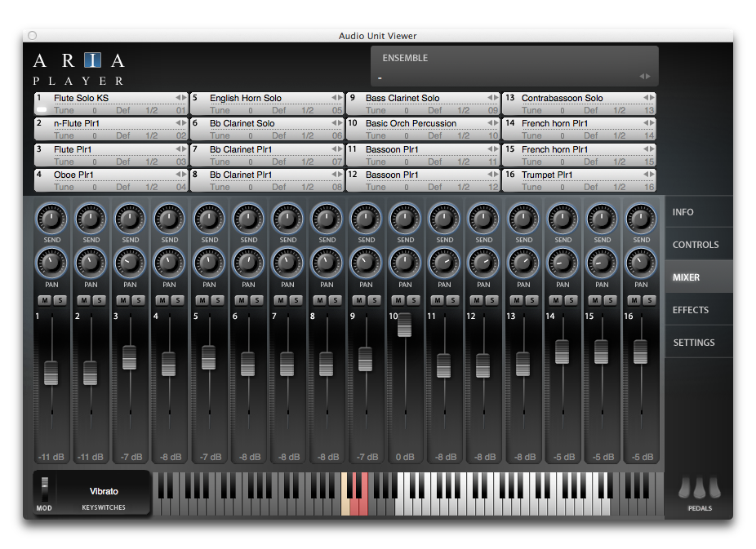The width and height of the screenshot is (756, 549).
Task: Click the PAN knob on channel 11
Action: 444,263
